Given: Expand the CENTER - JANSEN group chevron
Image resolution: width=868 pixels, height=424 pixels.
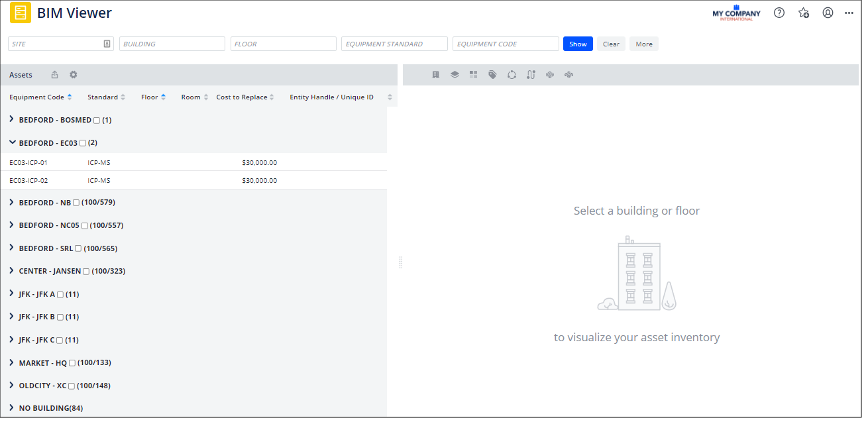Looking at the screenshot, I should (x=12, y=271).
